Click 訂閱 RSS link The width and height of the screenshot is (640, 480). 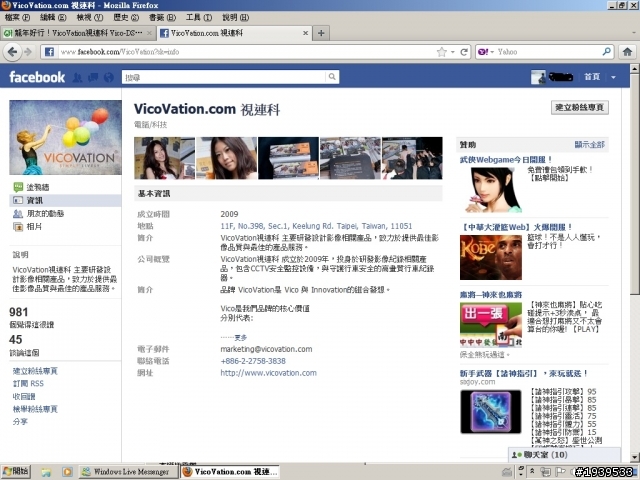[x=28, y=384]
